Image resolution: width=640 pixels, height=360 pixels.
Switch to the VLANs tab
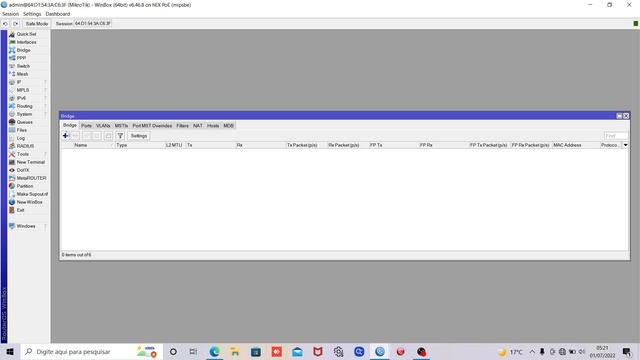103,126
